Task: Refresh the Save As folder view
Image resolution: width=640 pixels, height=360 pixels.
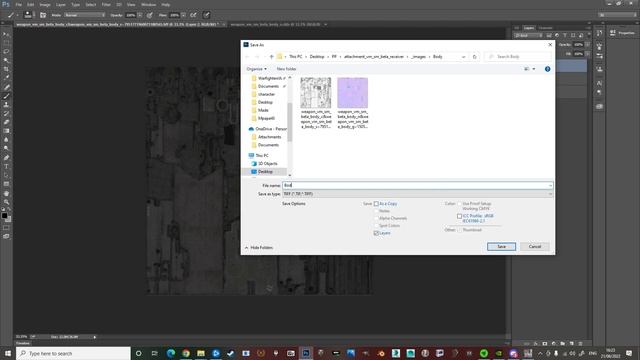Action: coord(474,57)
